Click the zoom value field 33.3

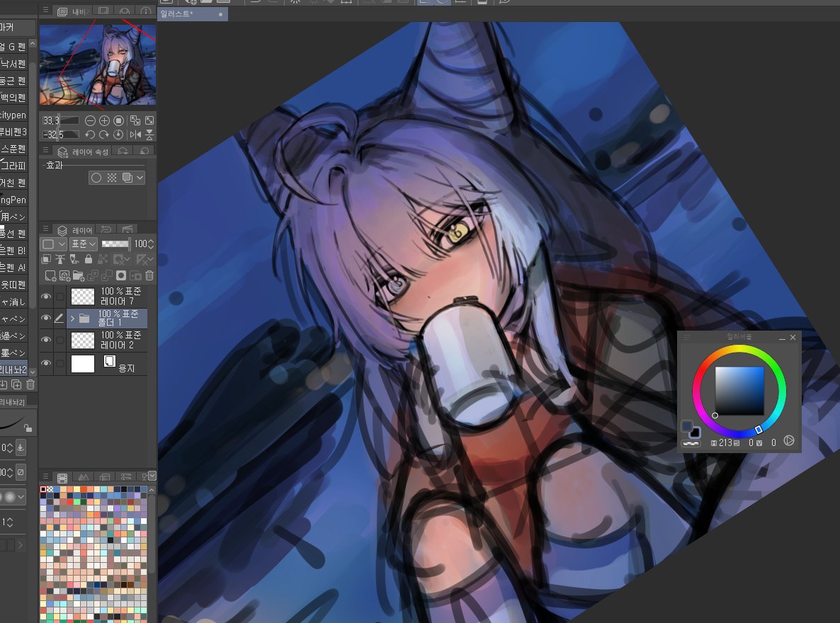(x=60, y=120)
